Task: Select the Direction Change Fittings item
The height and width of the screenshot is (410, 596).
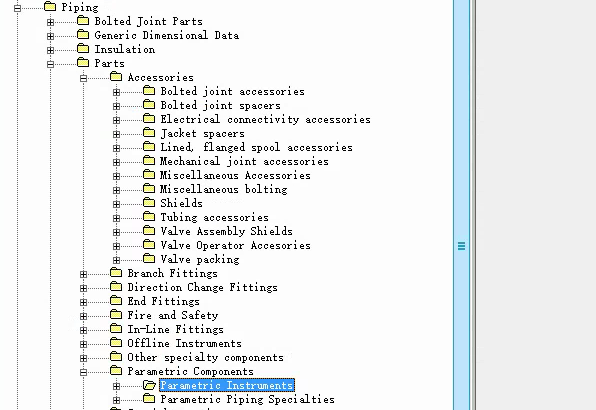Action: (x=202, y=287)
